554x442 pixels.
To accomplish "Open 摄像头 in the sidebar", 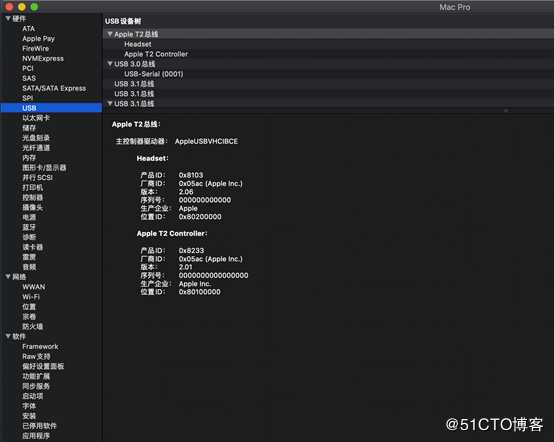I will (x=33, y=207).
